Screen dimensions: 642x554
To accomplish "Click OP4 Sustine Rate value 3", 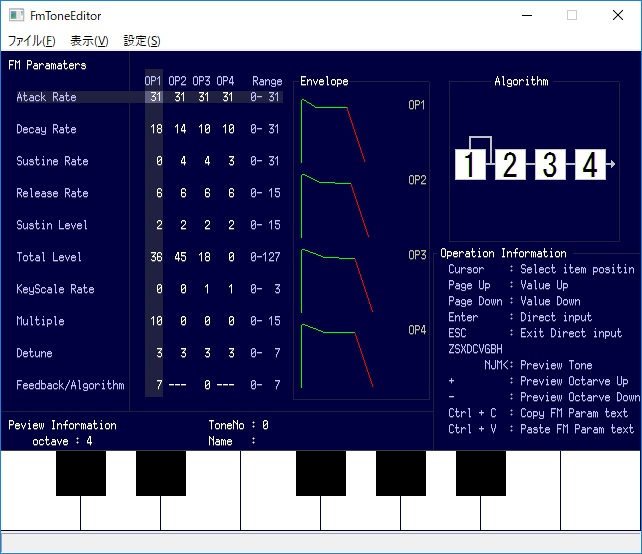I will pos(231,161).
